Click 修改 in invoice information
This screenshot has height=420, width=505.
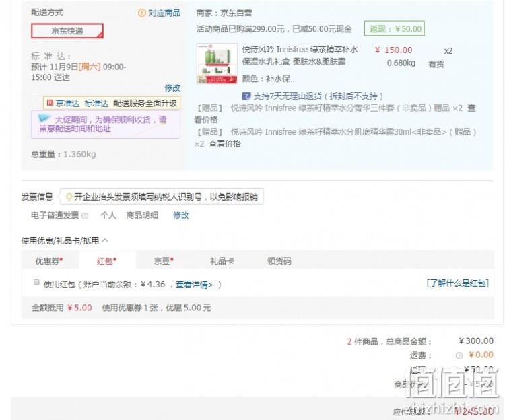180,215
